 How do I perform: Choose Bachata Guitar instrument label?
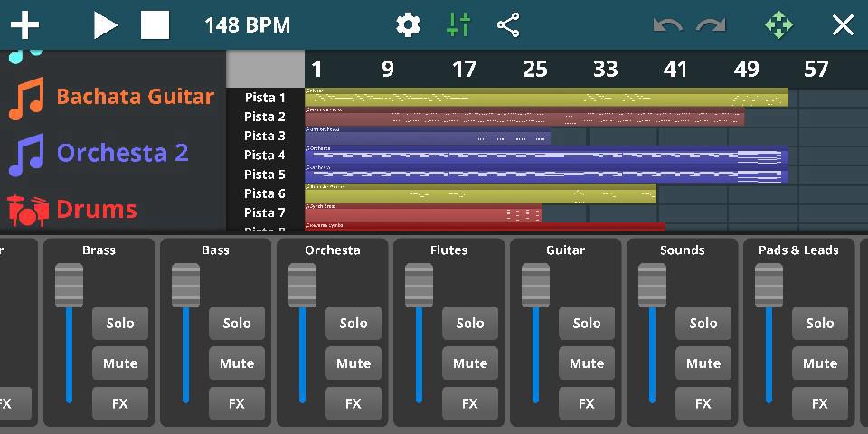[x=135, y=97]
